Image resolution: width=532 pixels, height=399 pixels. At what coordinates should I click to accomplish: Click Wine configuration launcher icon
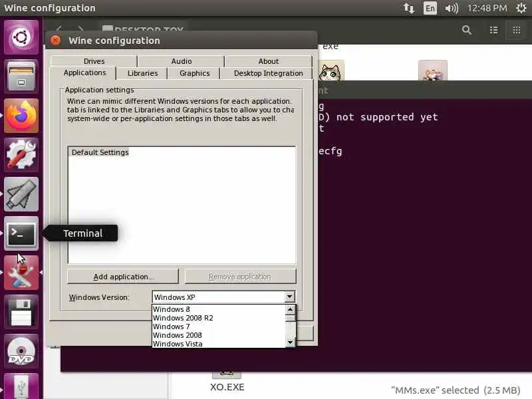click(x=21, y=273)
